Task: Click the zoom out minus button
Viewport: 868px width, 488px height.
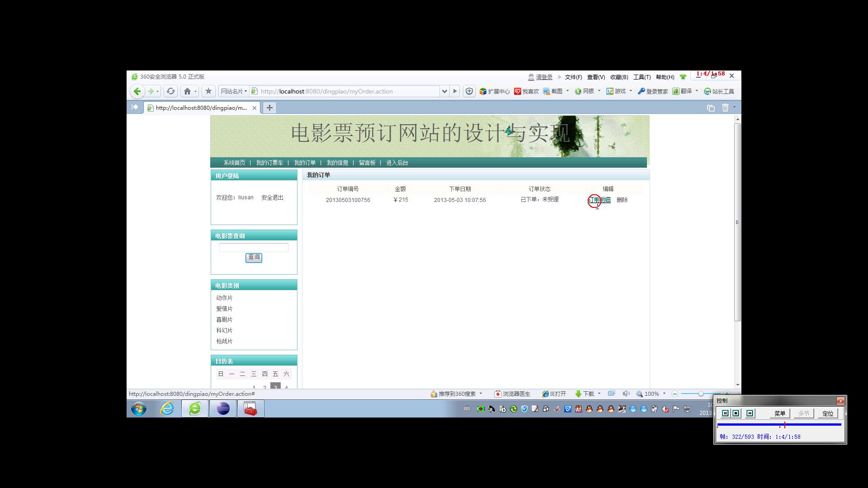Action: point(675,394)
